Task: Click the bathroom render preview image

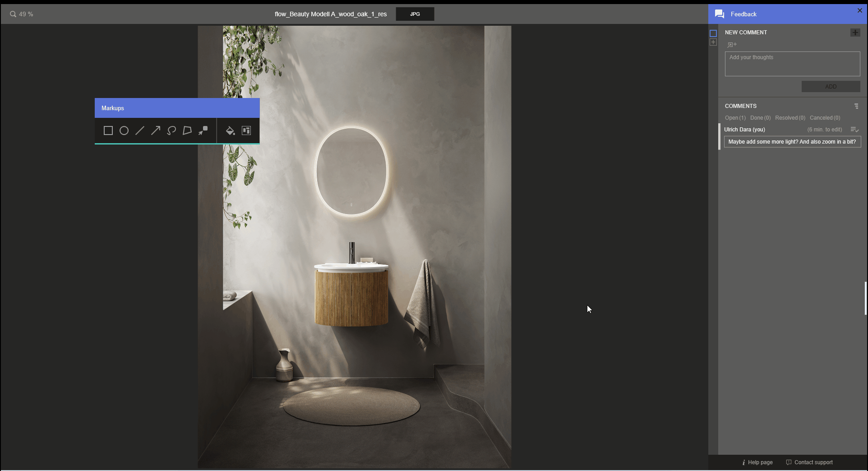Action: 354,247
